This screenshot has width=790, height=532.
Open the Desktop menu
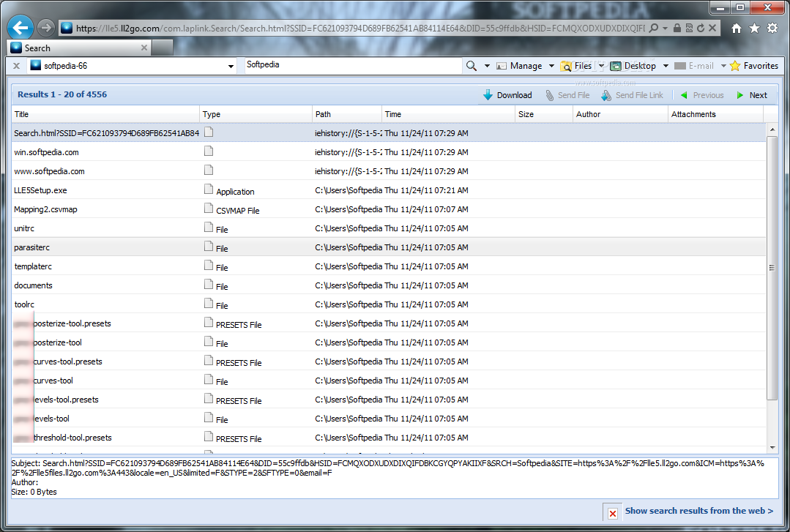click(633, 65)
